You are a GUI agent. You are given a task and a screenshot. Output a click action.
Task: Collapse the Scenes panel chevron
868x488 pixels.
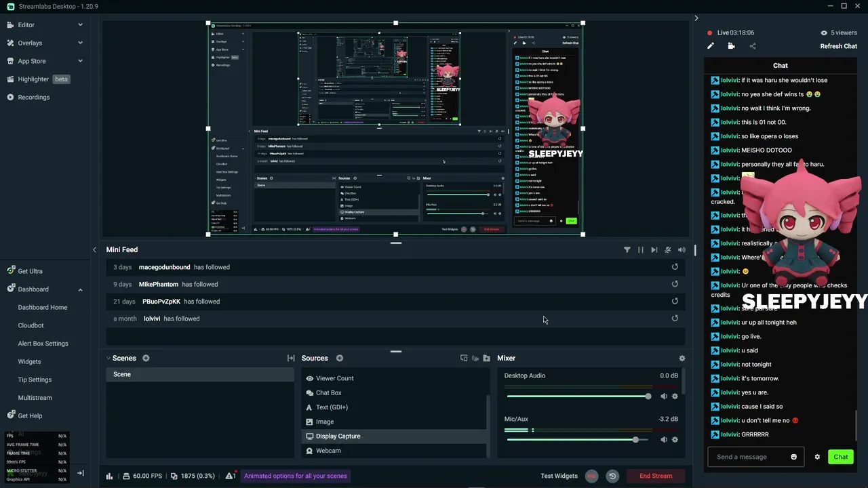[108, 358]
